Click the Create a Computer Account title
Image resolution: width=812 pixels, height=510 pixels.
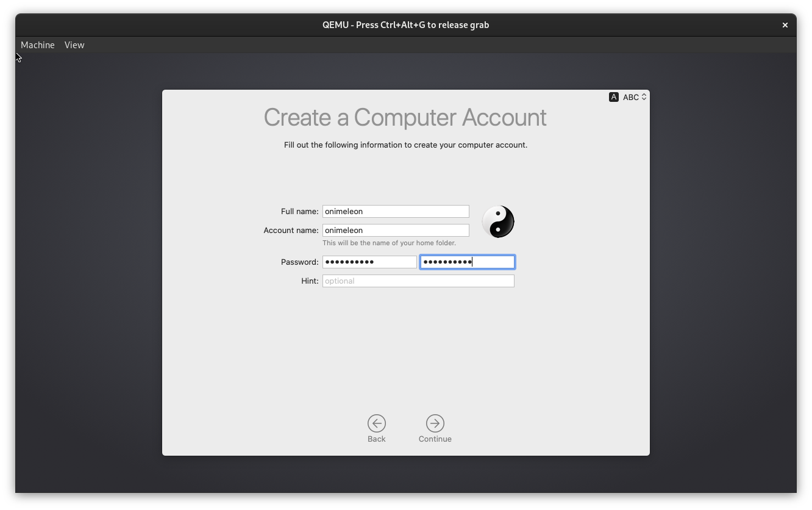[x=405, y=117]
